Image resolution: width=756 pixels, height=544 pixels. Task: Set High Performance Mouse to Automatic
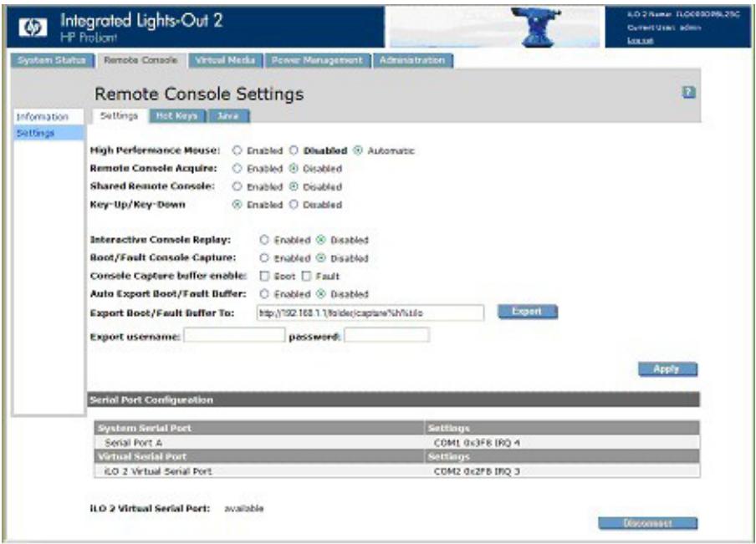[358, 150]
